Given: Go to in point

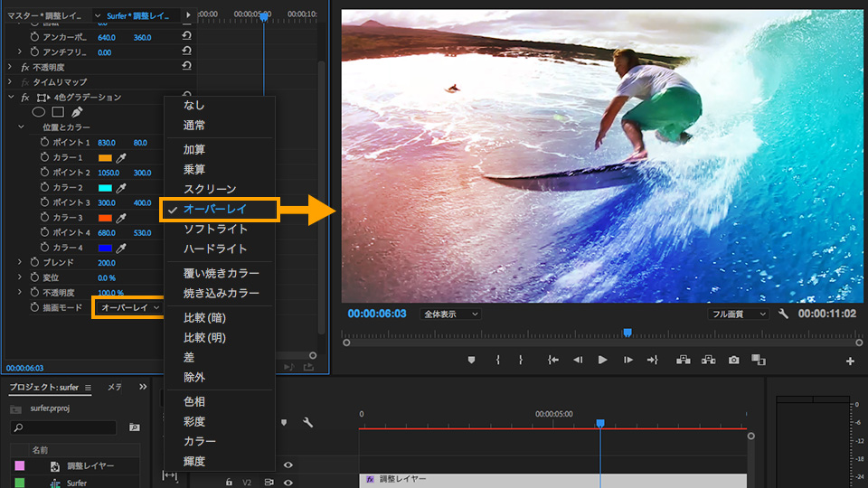Looking at the screenshot, I should [x=552, y=361].
